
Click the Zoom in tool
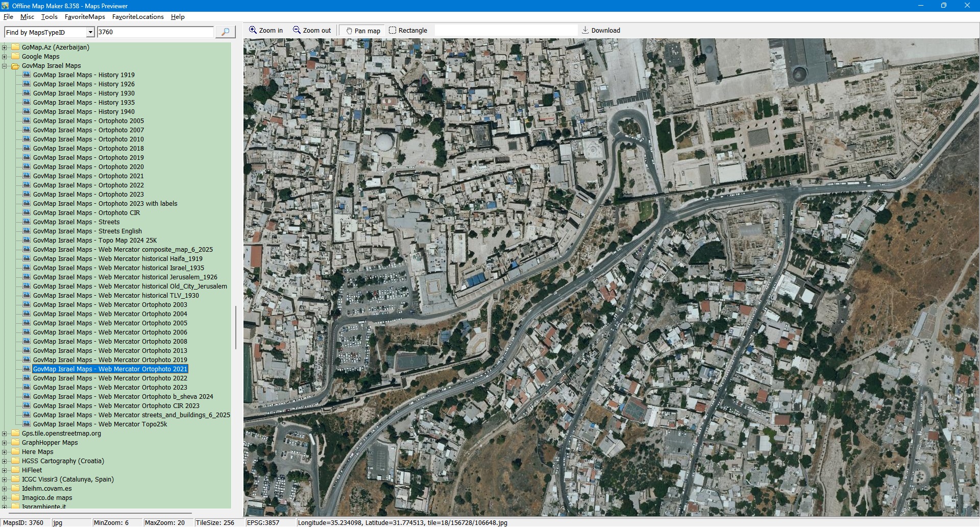(265, 31)
